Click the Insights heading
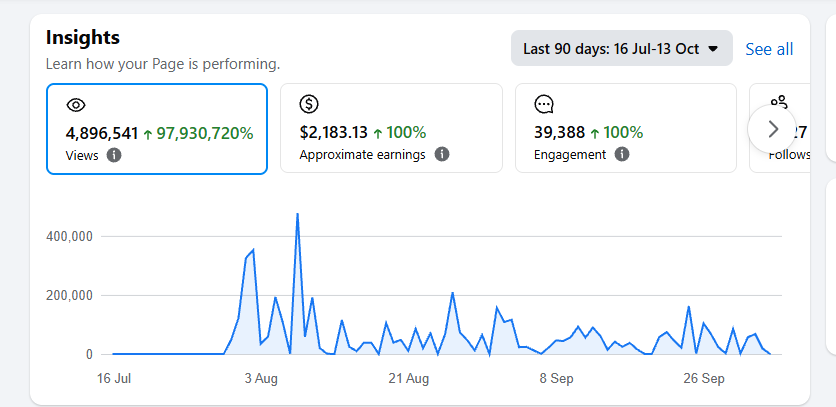Image resolution: width=836 pixels, height=407 pixels. click(83, 38)
